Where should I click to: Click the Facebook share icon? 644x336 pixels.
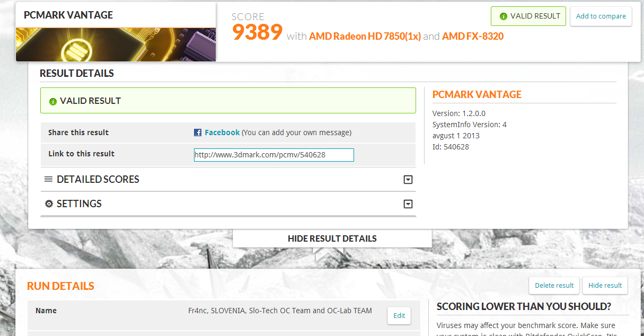(198, 132)
